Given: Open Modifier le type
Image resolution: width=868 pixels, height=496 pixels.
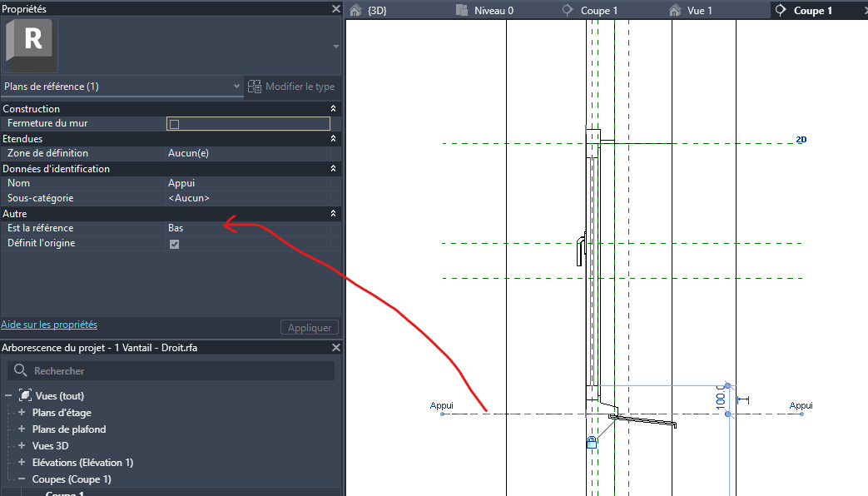Looking at the screenshot, I should coord(293,86).
